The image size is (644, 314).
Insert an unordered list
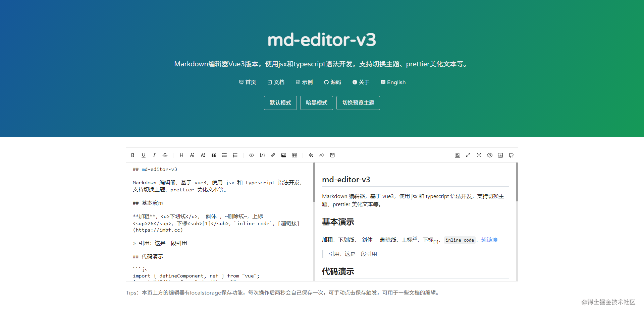(224, 155)
